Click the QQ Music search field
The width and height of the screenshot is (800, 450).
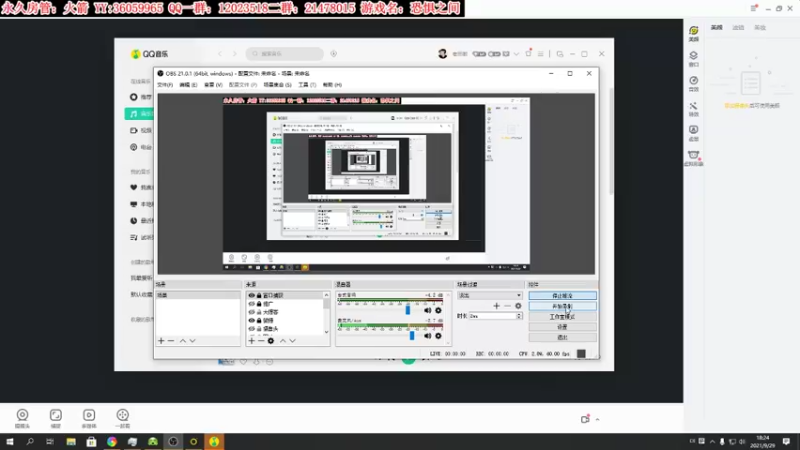pyautogui.click(x=285, y=54)
